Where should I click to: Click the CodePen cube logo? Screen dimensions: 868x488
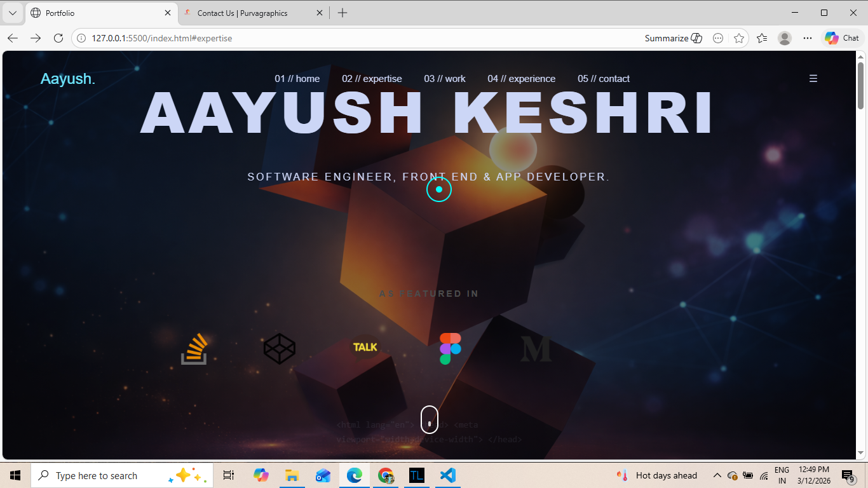[280, 349]
